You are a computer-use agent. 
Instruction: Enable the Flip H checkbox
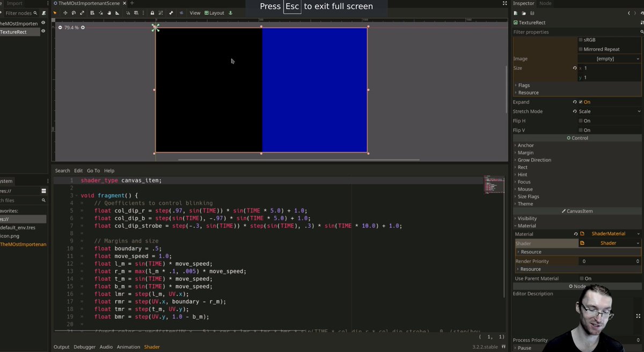[x=581, y=121]
